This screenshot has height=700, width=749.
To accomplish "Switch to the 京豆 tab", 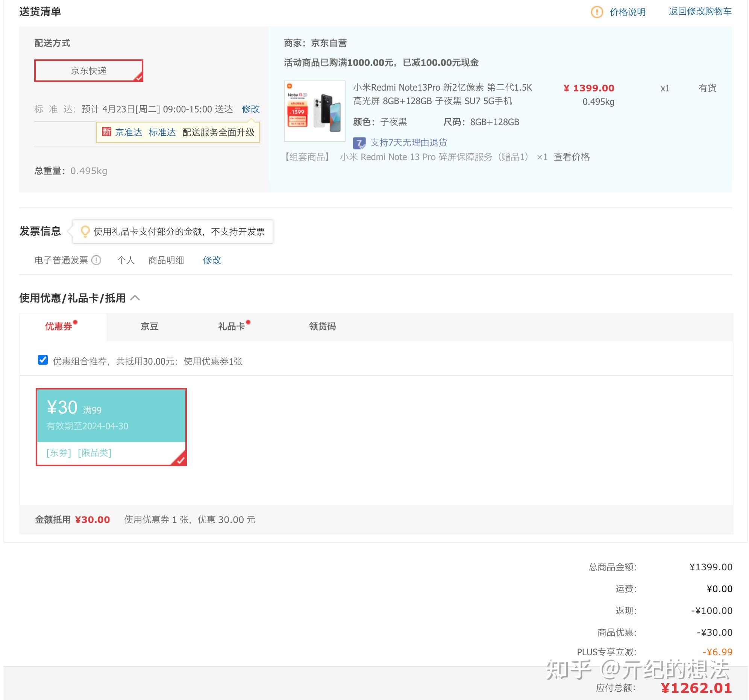I will coord(149,326).
